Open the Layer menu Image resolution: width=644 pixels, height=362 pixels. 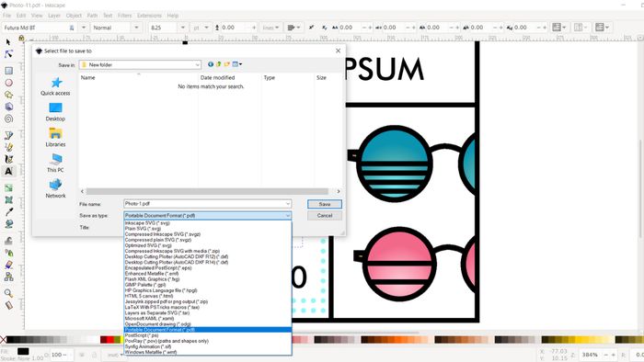54,16
